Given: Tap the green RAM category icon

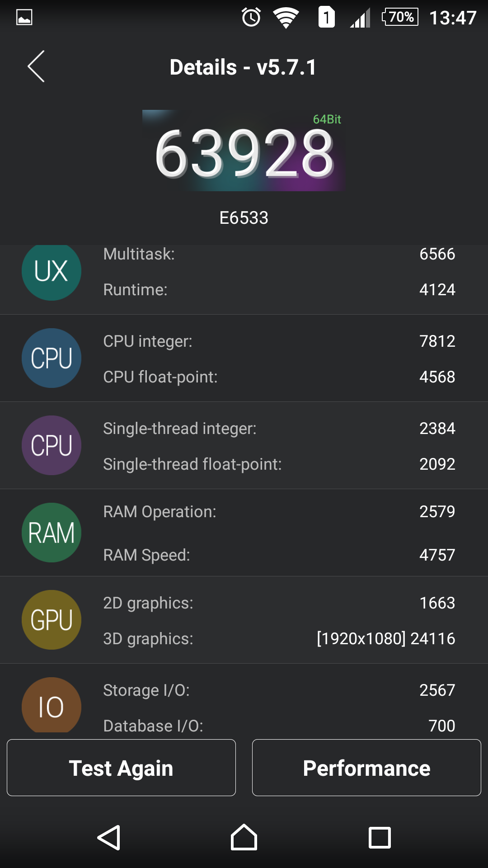Looking at the screenshot, I should tap(52, 533).
